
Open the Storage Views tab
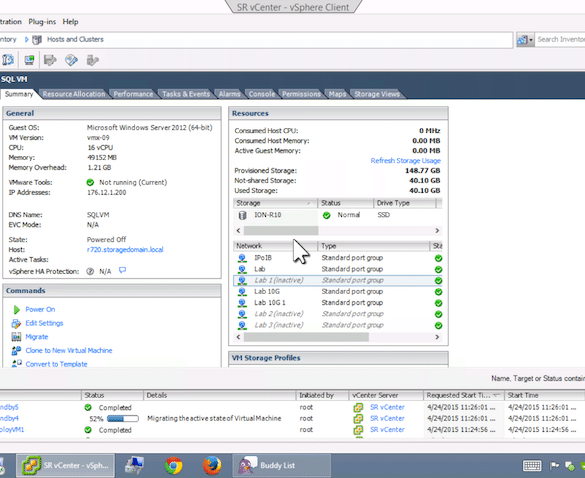tap(377, 94)
